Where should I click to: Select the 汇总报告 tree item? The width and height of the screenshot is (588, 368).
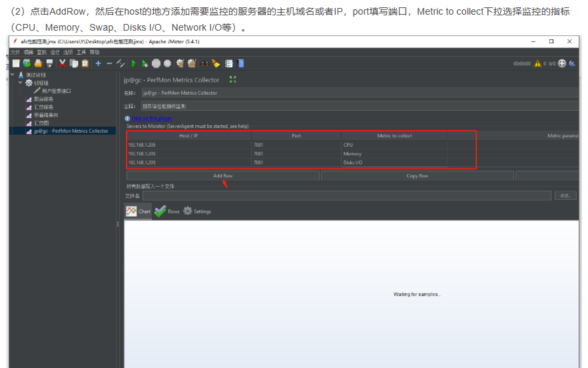[43, 107]
